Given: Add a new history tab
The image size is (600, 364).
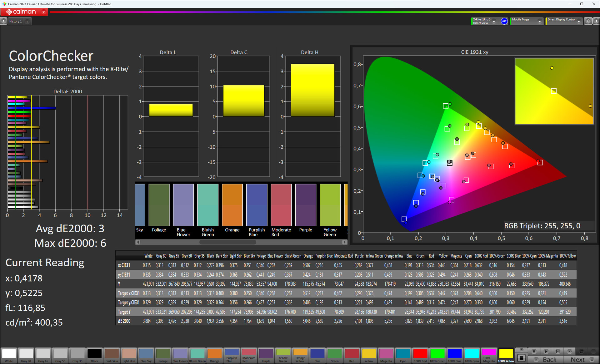Looking at the screenshot, I should 27,22.
